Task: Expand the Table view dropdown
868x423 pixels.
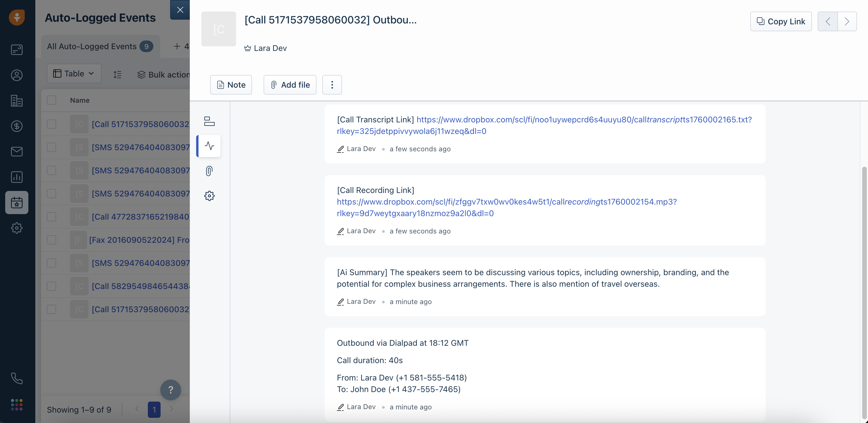Action: (x=74, y=73)
